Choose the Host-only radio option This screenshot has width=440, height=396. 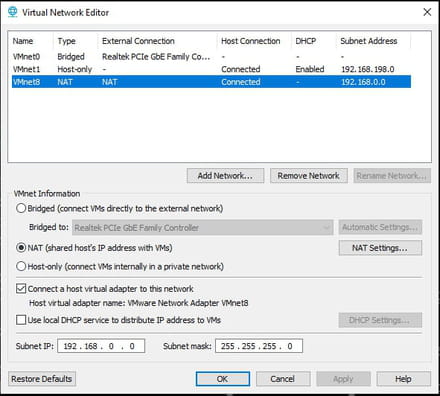(x=21, y=266)
